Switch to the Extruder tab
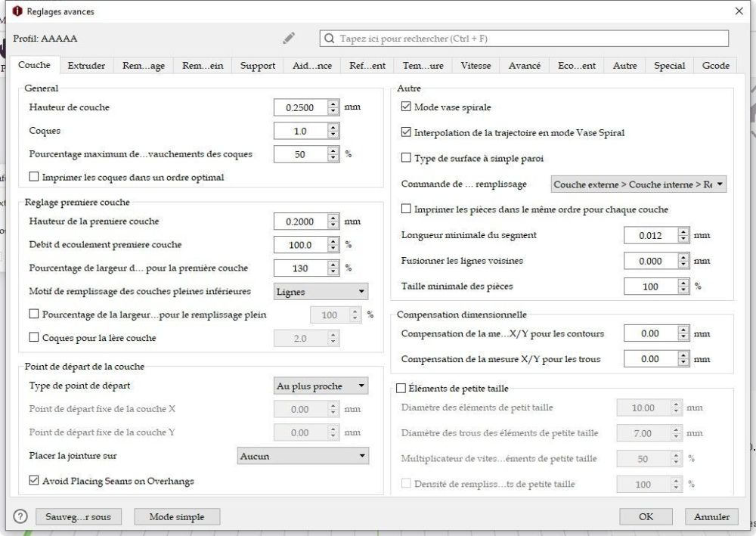This screenshot has width=756, height=536. pos(86,66)
